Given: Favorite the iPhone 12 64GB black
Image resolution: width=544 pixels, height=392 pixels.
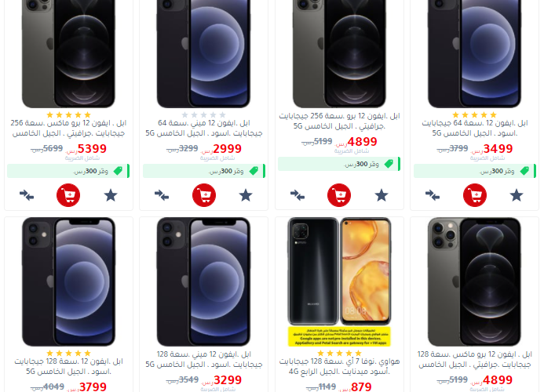Looking at the screenshot, I should click(517, 195).
